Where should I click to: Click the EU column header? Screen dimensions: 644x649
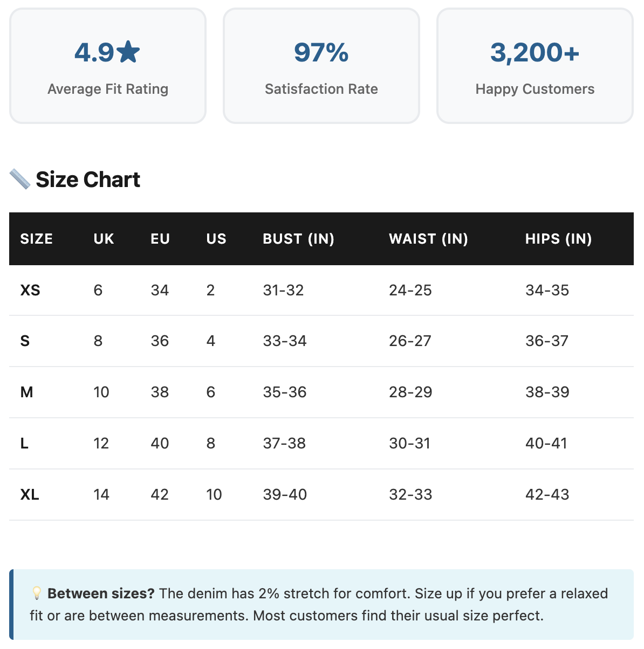pyautogui.click(x=160, y=239)
